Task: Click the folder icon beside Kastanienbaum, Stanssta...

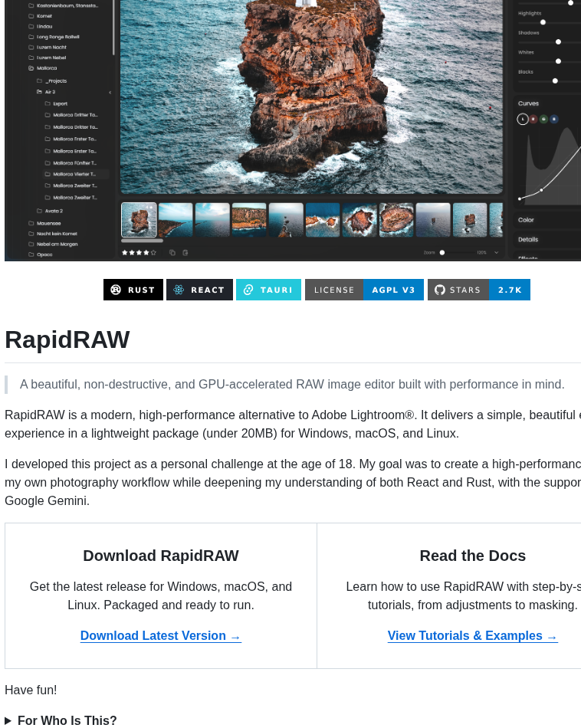Action: tap(31, 5)
